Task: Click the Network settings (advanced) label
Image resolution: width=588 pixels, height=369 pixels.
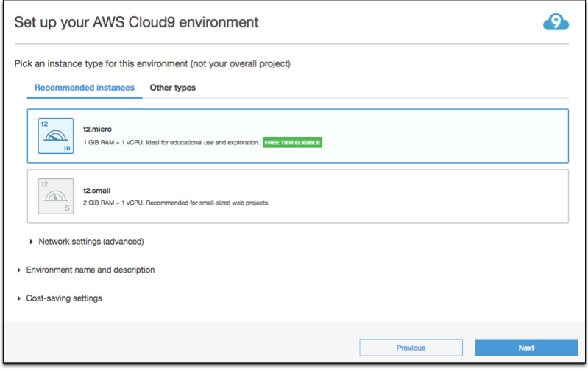Action: pos(91,242)
